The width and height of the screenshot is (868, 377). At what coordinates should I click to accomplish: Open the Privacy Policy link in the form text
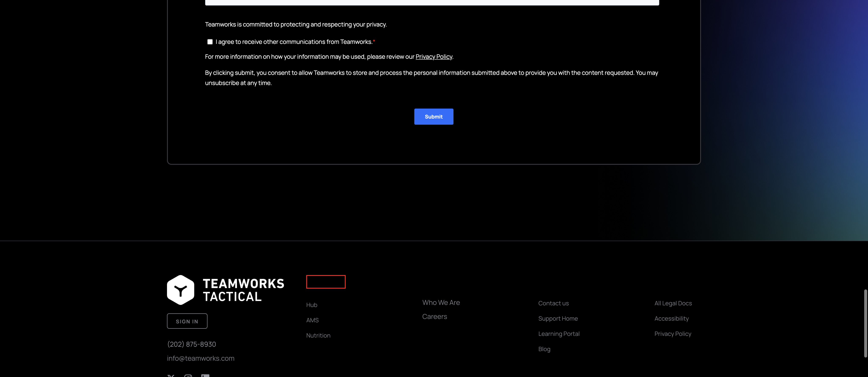(x=434, y=57)
